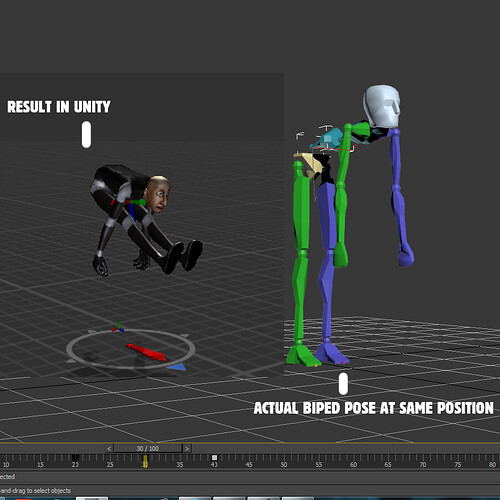
Task: Select the biped's tan pelvis bone
Action: 307,165
